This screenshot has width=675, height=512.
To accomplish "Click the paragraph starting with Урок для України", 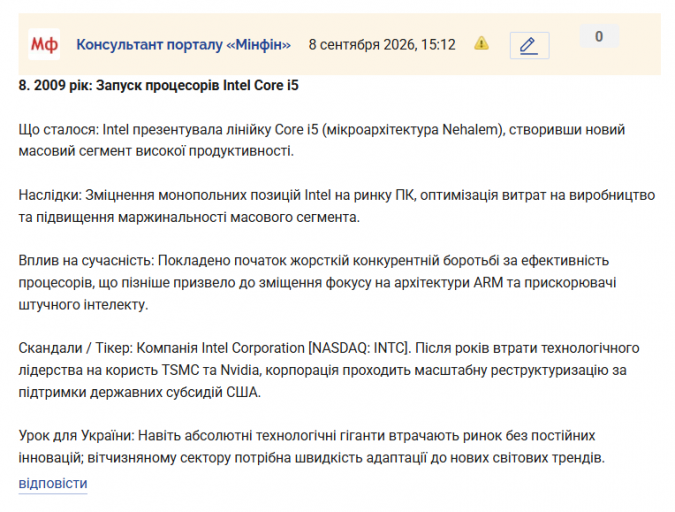I will (x=312, y=447).
